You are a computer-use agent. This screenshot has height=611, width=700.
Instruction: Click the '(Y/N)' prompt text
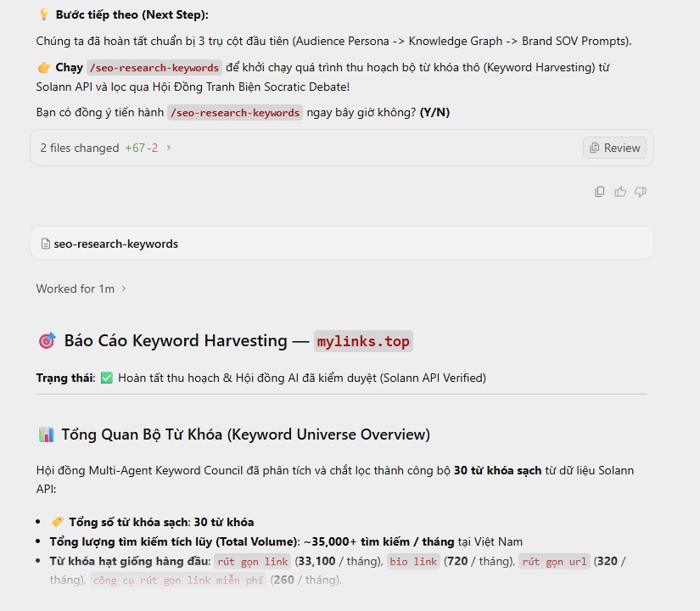click(434, 112)
